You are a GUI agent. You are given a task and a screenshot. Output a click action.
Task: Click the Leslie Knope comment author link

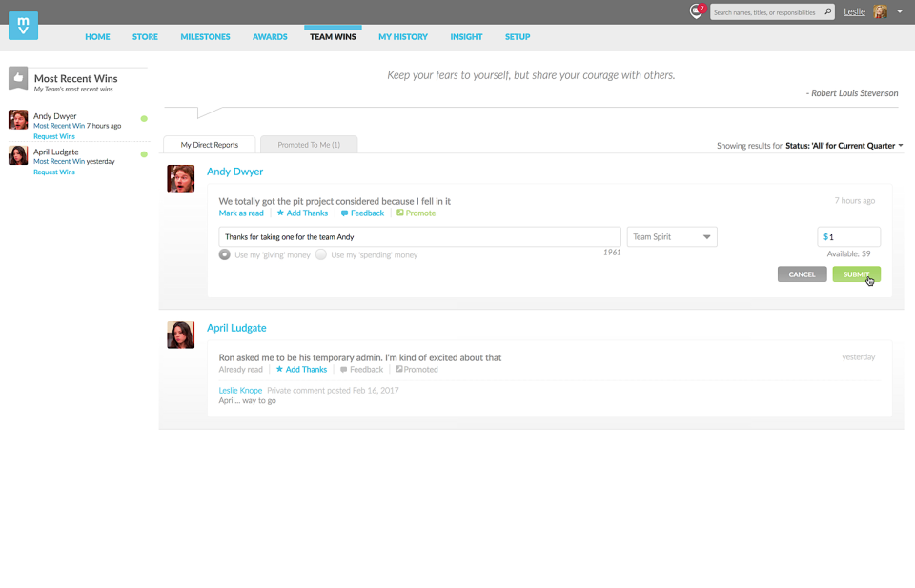pos(240,390)
